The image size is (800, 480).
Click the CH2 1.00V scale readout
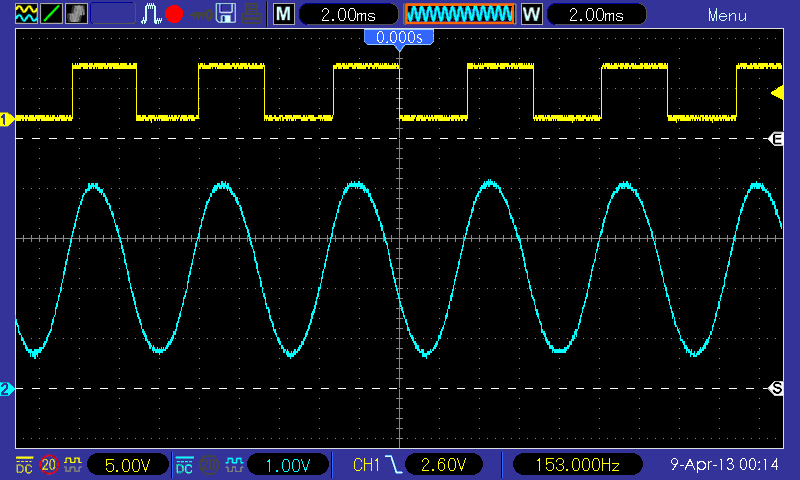click(287, 465)
